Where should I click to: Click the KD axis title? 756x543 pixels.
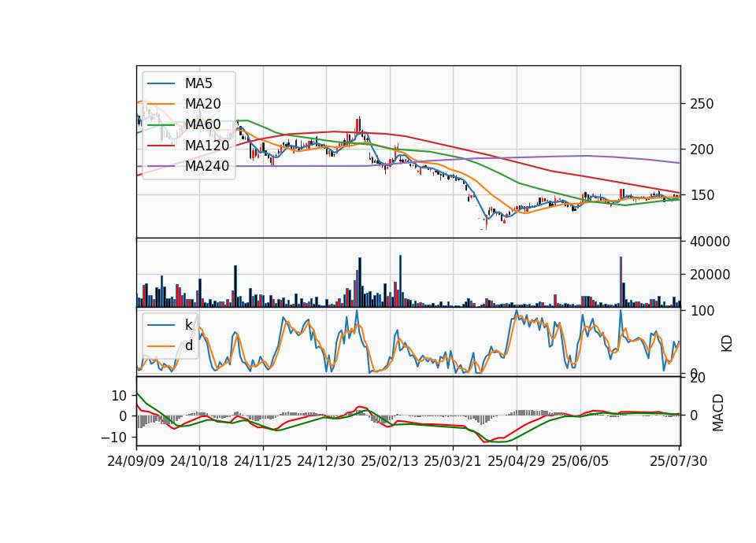click(727, 343)
